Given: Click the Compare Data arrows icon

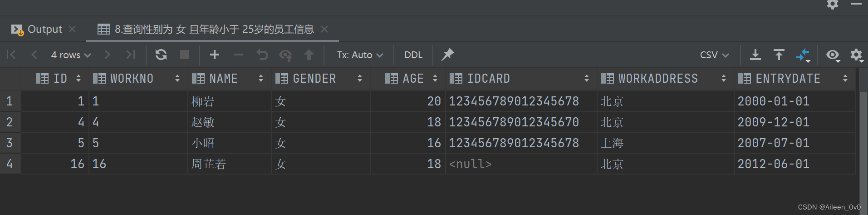Looking at the screenshot, I should click(803, 55).
